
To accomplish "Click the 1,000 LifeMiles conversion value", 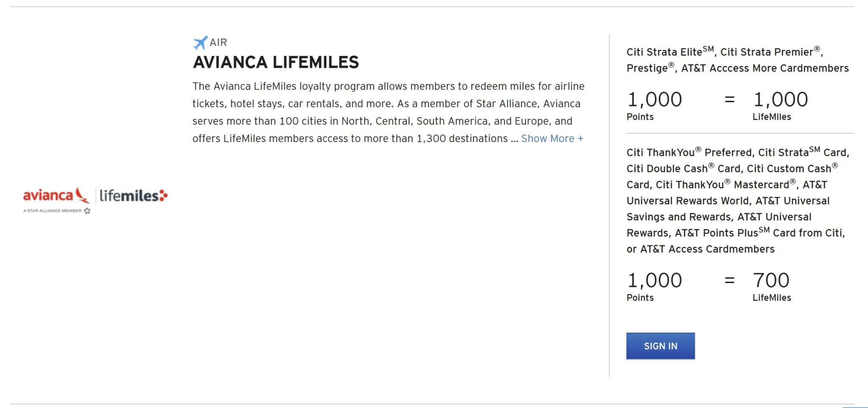I will point(781,100).
